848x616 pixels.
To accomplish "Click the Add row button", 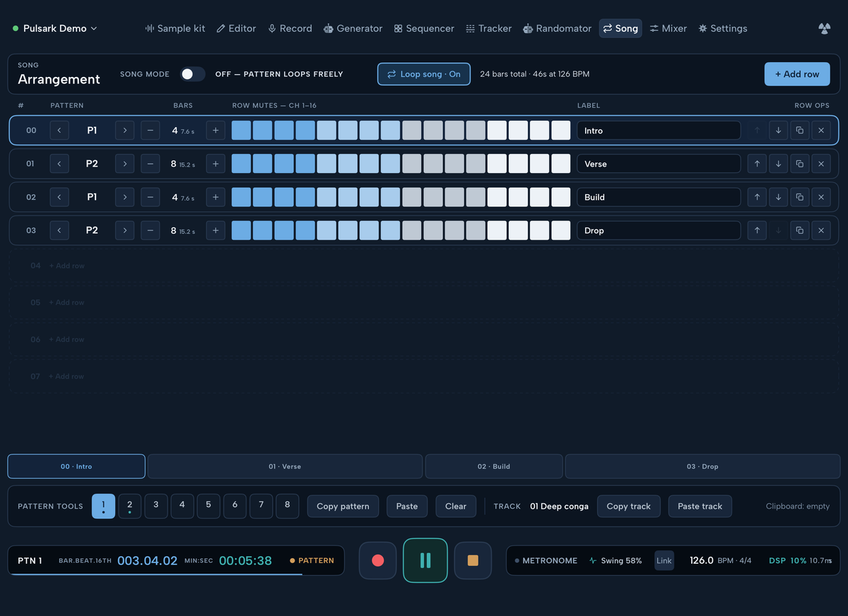I will point(797,74).
